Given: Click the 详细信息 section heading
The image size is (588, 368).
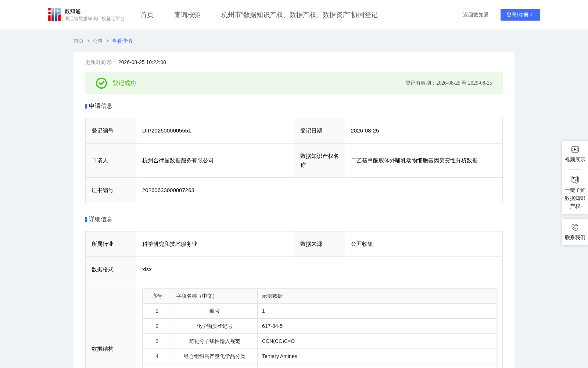Looking at the screenshot, I should tap(100, 219).
